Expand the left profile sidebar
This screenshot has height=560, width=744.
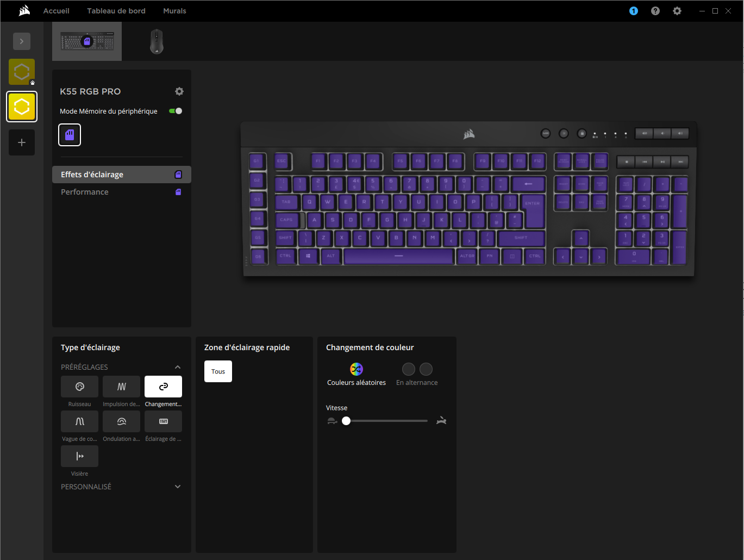[x=22, y=41]
